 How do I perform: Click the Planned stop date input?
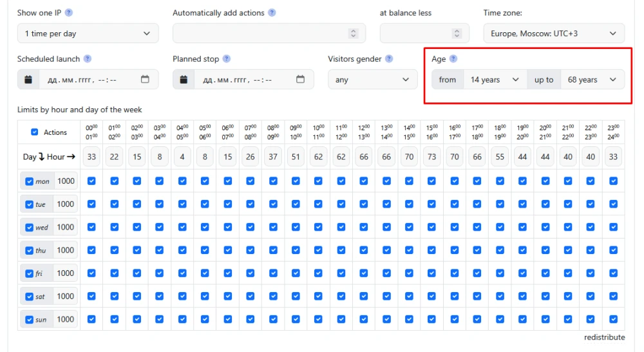tap(254, 79)
